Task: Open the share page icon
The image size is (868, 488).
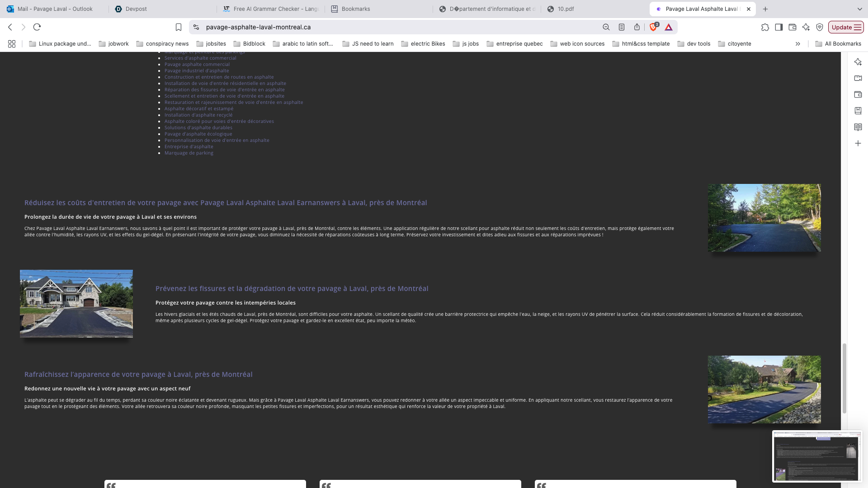Action: [x=637, y=27]
